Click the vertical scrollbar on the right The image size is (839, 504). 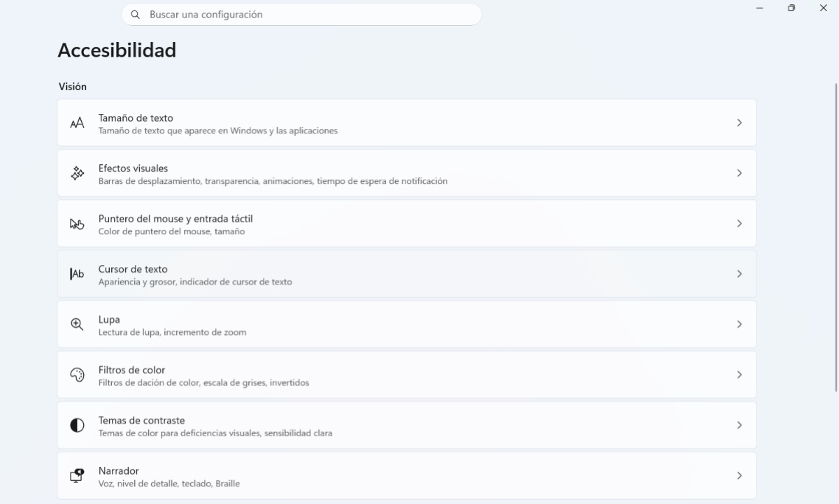(x=836, y=236)
